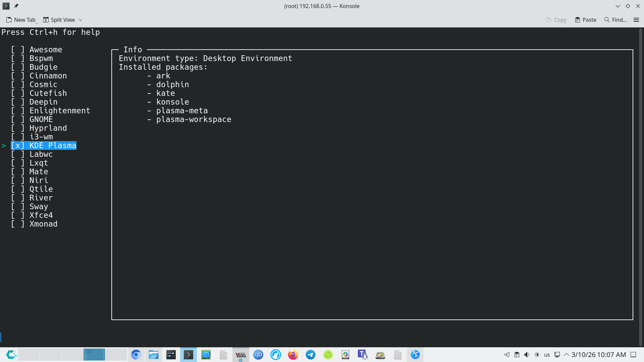Click the Paste button in the toolbar

(584, 20)
